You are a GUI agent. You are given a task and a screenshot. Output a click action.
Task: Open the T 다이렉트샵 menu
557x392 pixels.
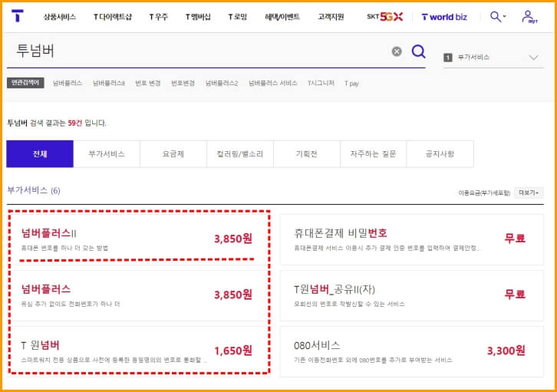tap(113, 17)
